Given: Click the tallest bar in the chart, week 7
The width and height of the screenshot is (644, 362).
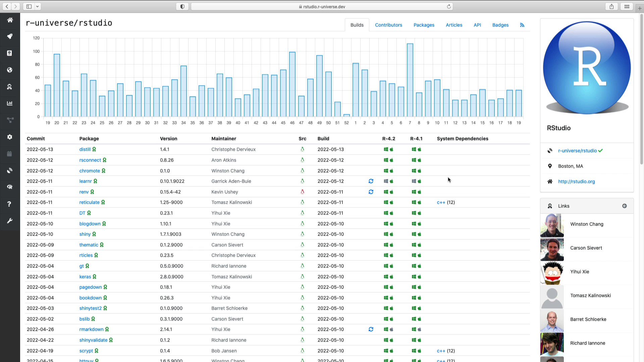Looking at the screenshot, I should pos(410,80).
